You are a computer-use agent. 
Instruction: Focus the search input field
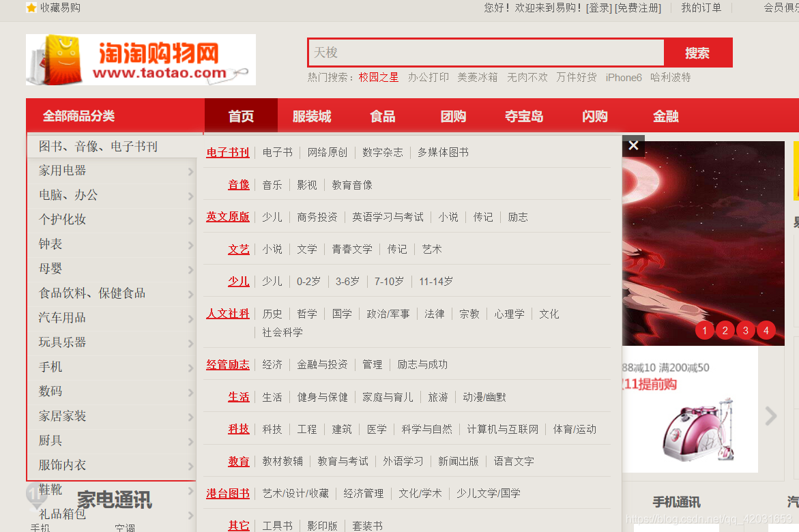486,53
